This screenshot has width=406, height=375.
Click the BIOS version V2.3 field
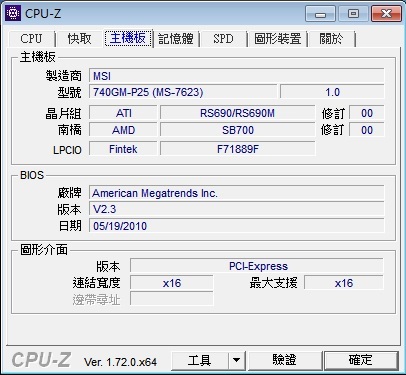[236, 209]
